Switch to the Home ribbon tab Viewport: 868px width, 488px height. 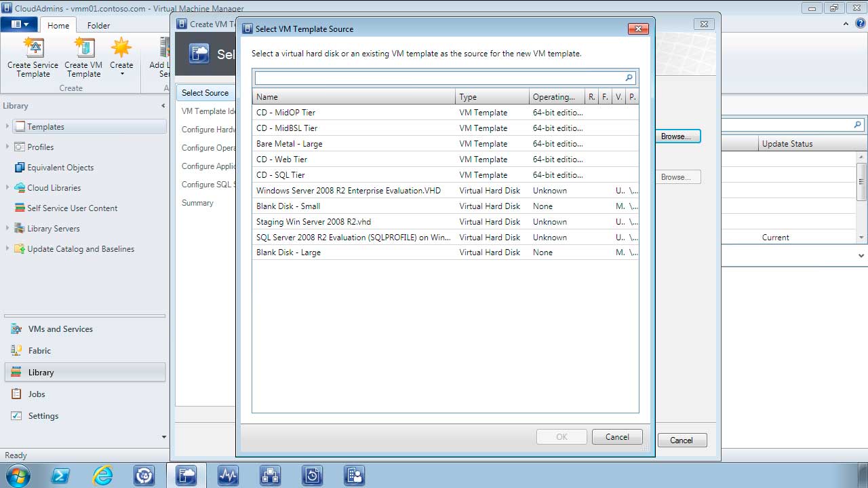click(x=58, y=25)
